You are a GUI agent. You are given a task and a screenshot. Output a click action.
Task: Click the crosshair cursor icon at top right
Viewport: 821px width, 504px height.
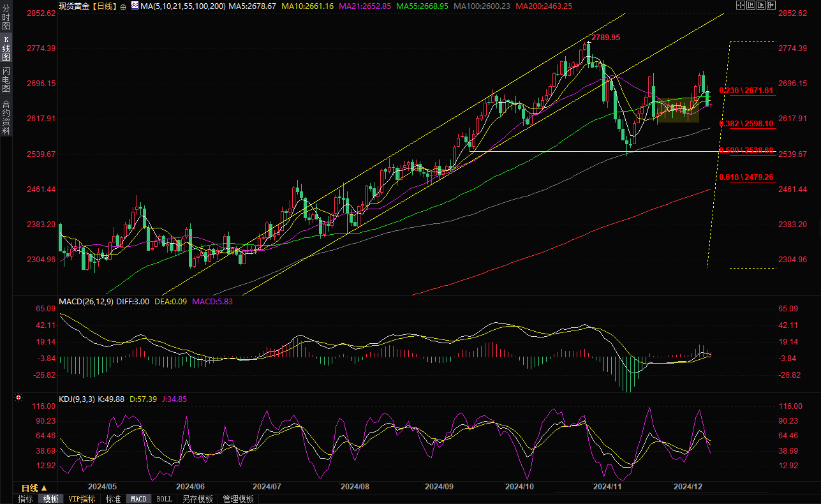point(741,5)
